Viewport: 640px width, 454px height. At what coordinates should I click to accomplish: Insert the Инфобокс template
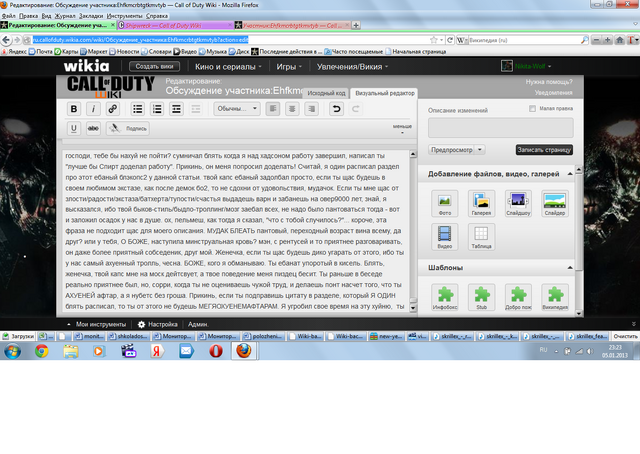click(444, 297)
